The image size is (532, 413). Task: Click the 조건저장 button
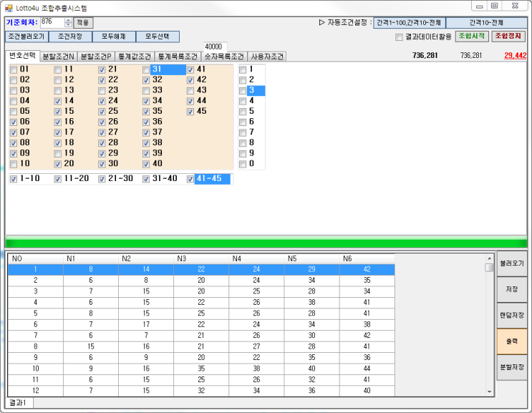70,37
